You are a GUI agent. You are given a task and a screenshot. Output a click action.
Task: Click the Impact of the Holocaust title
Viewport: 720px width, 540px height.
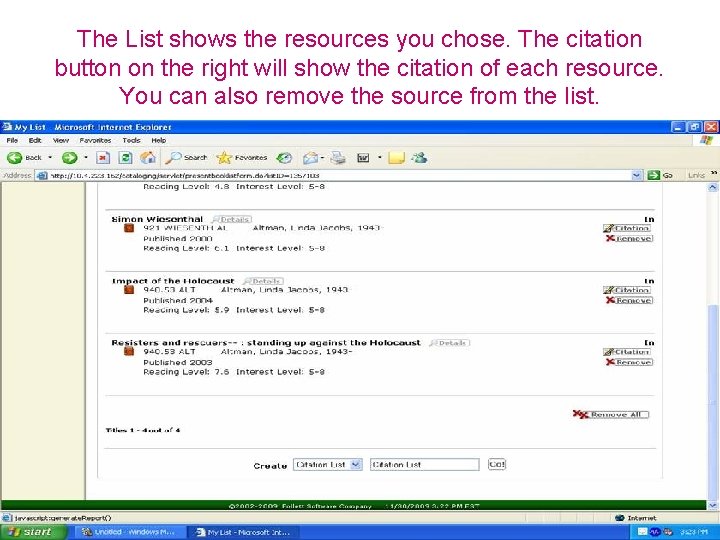click(x=173, y=281)
